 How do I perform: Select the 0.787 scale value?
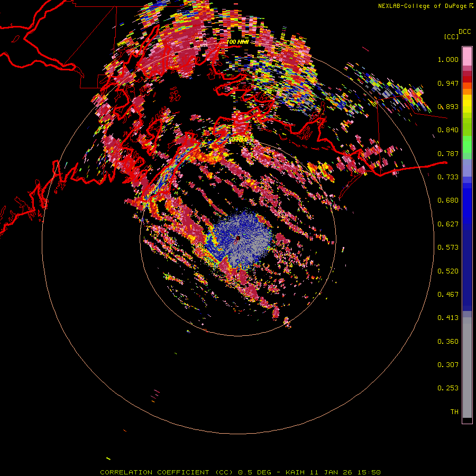pyautogui.click(x=448, y=153)
